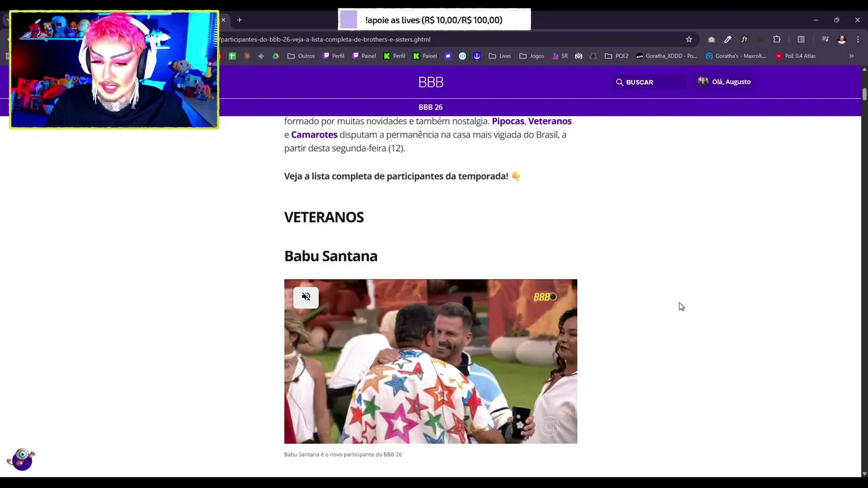Open the red-outlined bookmark icon before POE2

tap(593, 56)
